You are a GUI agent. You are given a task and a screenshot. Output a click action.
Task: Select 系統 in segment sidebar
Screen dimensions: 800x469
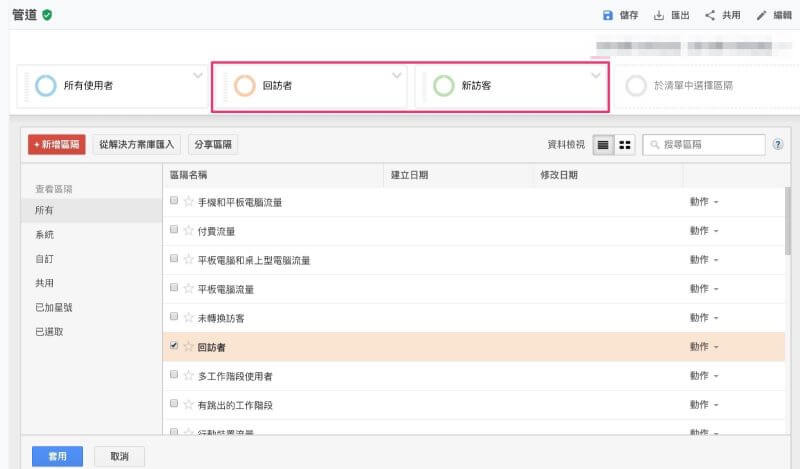pyautogui.click(x=91, y=235)
